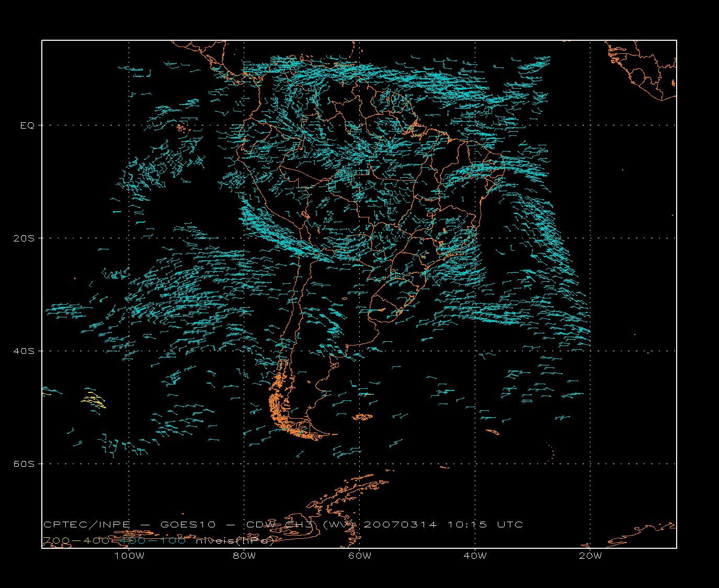
Task: Select the GOES10 satellite name text
Action: coord(188,525)
